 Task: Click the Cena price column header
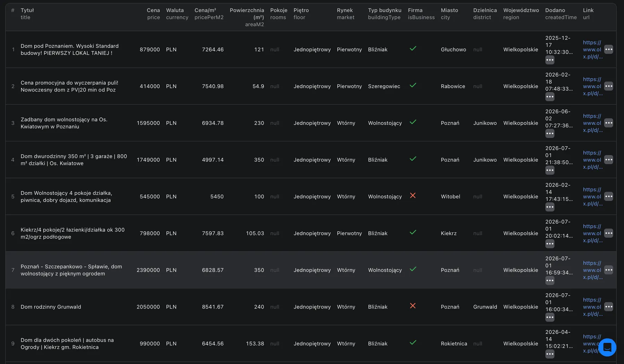[153, 14]
